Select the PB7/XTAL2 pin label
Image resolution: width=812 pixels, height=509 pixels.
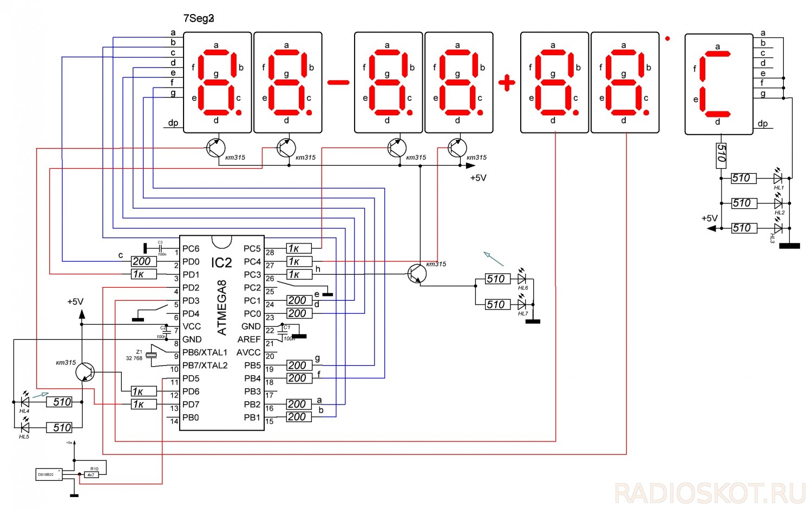(x=205, y=365)
